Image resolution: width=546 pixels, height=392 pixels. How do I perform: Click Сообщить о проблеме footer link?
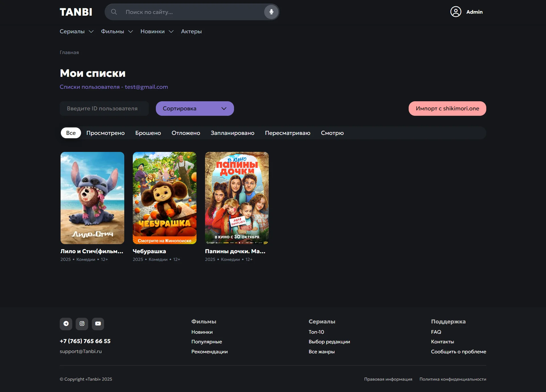tap(458, 352)
